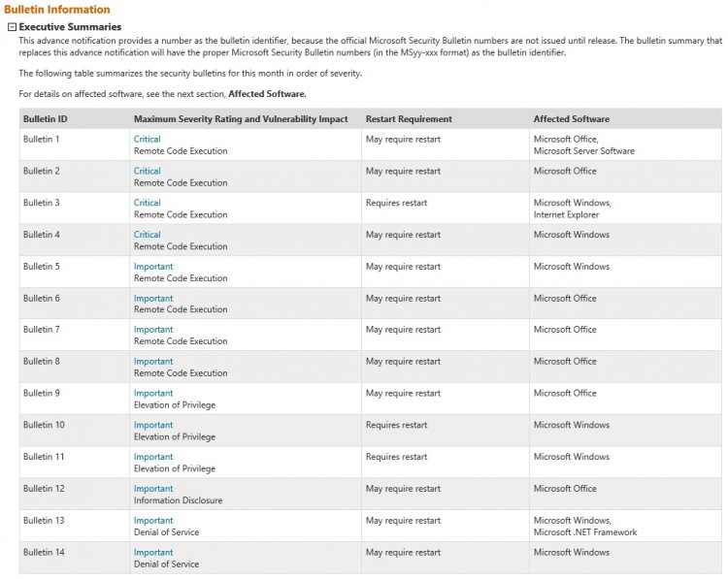
Task: Click 'Information Disclosure' in Bulletin 12 row
Action: (x=179, y=500)
